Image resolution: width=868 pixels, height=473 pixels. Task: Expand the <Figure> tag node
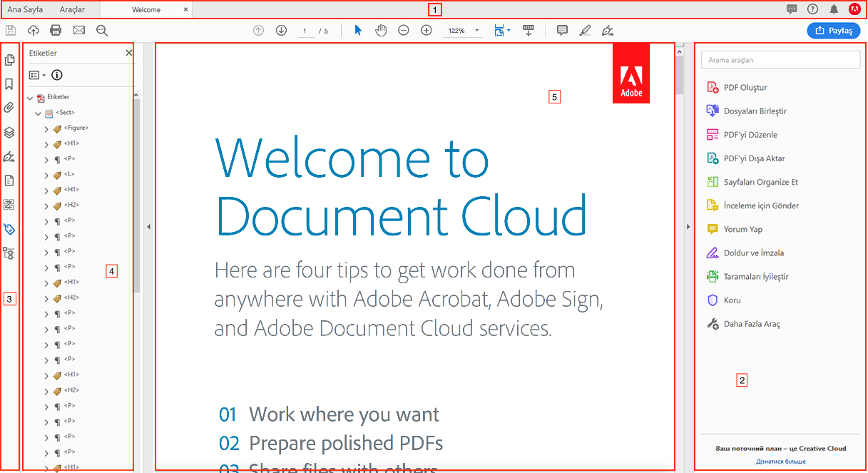[x=46, y=129]
